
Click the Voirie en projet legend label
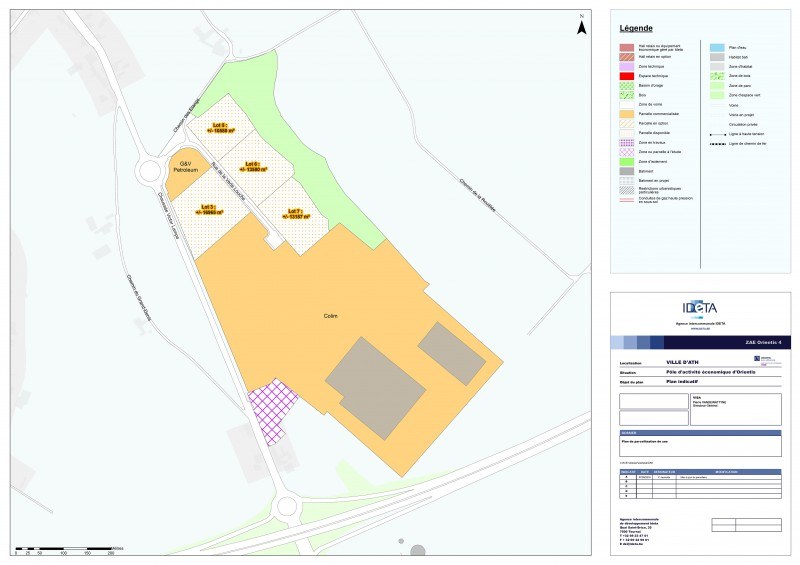point(741,115)
